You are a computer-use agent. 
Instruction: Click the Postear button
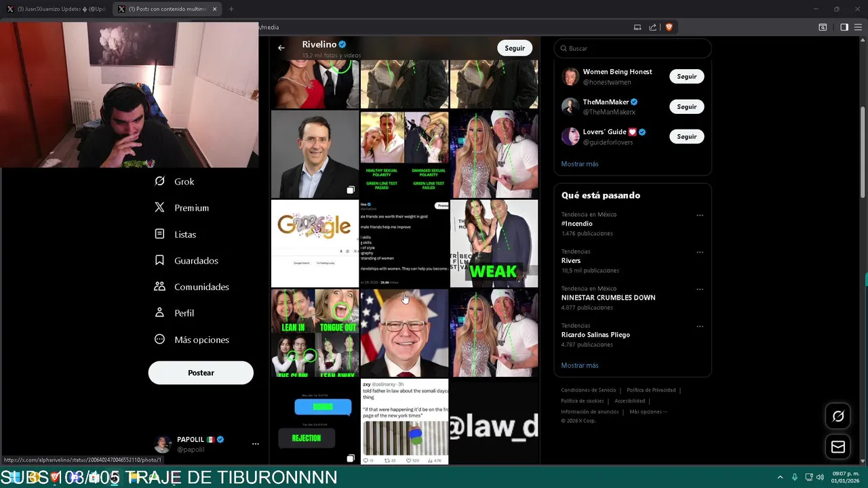[x=201, y=373]
